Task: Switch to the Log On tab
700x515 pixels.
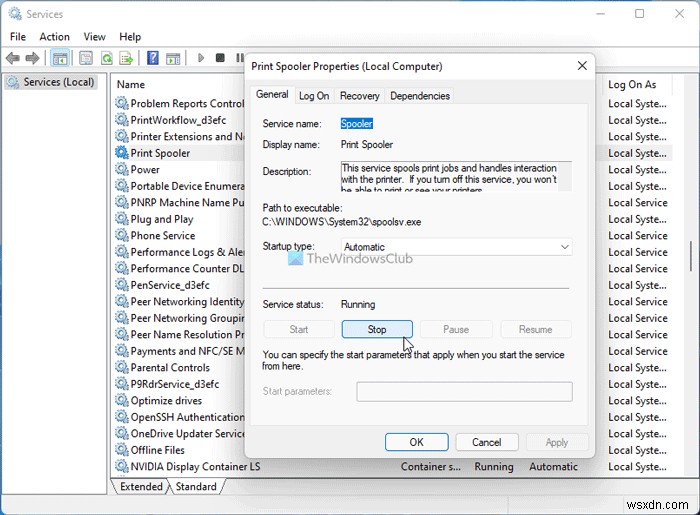Action: pos(314,96)
